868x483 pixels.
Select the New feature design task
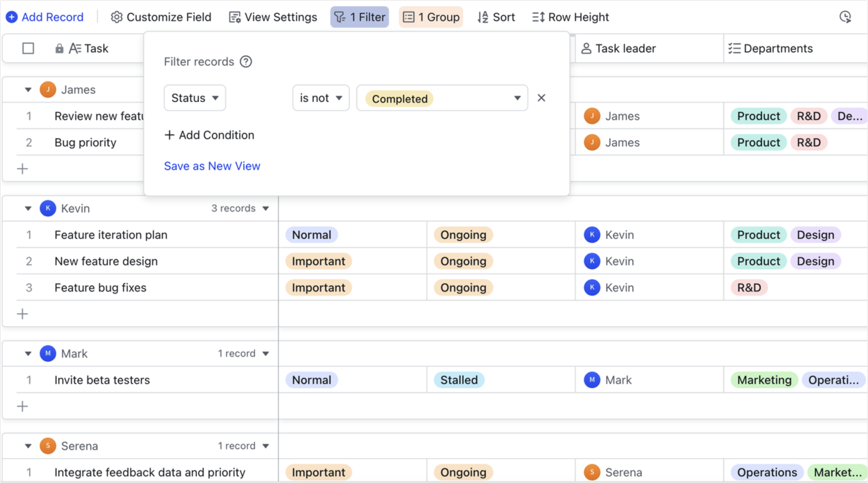(106, 261)
